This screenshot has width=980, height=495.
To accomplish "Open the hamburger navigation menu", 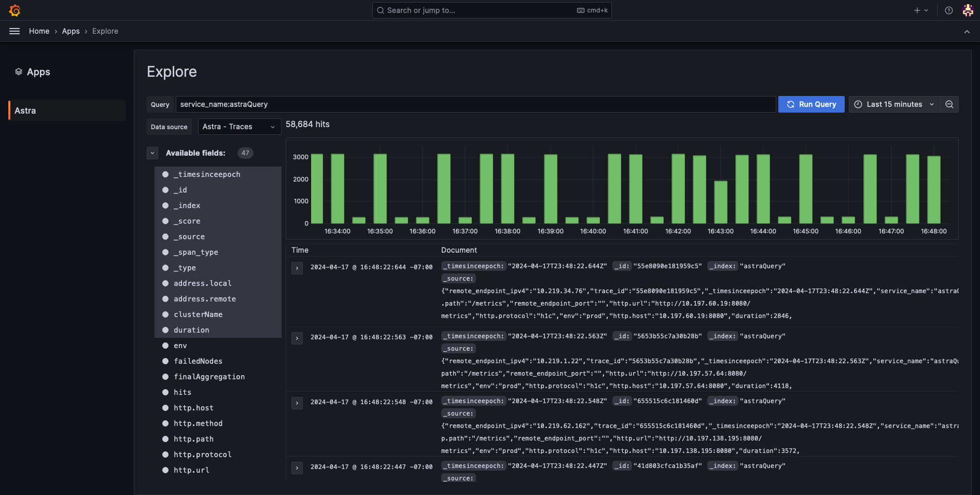I will pyautogui.click(x=15, y=31).
